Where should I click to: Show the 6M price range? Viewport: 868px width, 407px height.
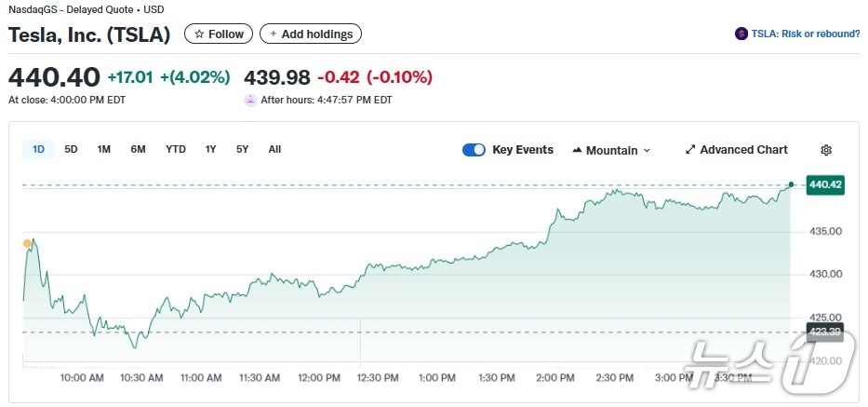(138, 149)
